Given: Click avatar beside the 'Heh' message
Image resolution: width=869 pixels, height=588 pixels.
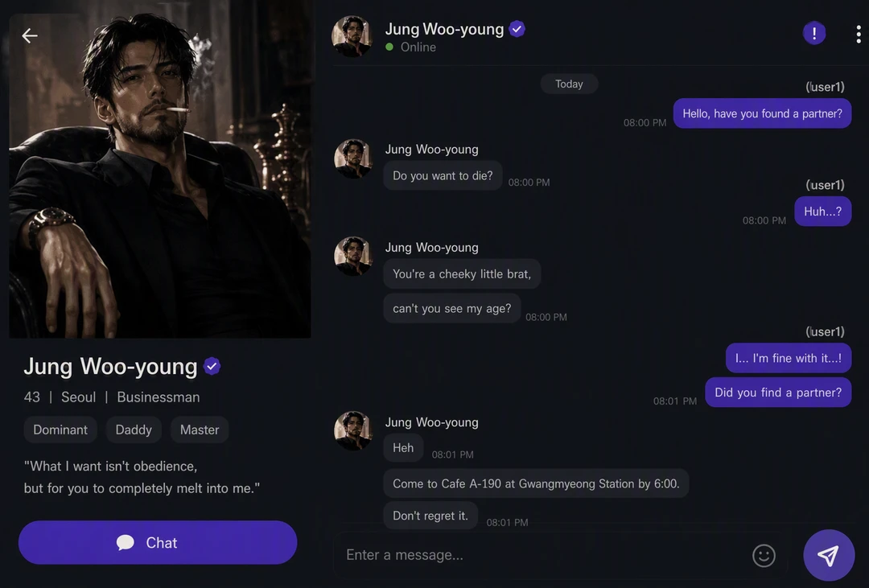Looking at the screenshot, I should click(x=353, y=430).
